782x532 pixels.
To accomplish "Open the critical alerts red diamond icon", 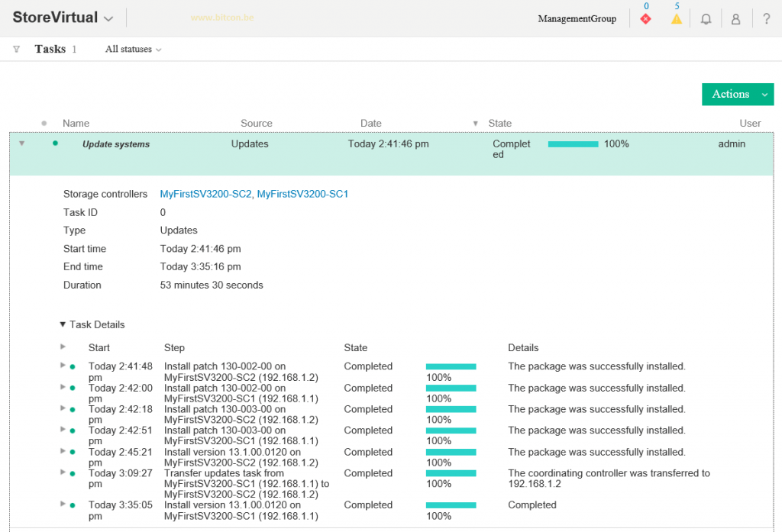I will 645,19.
